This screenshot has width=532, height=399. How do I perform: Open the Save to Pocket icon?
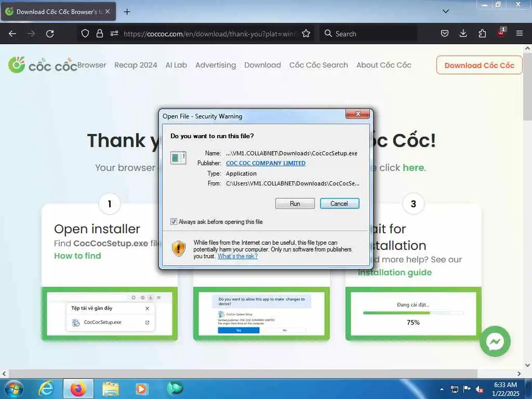445,33
